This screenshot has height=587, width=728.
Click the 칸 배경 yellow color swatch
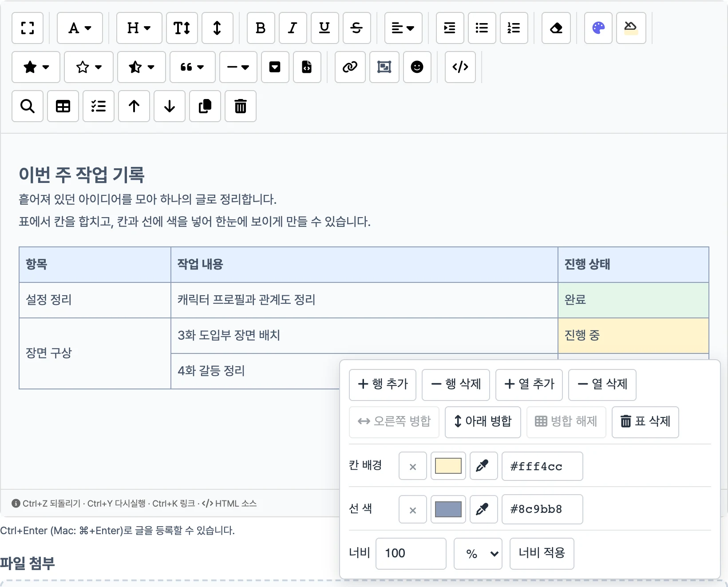point(448,466)
